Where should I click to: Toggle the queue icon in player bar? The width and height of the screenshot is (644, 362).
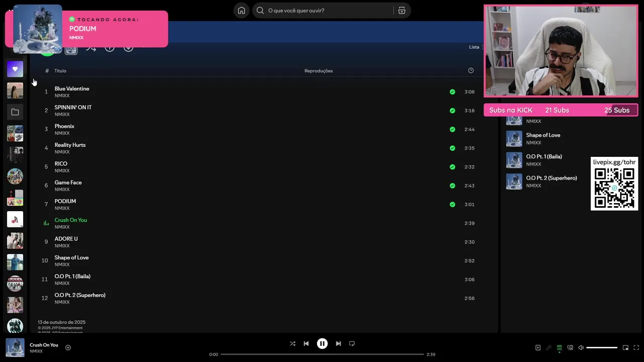[x=559, y=347]
